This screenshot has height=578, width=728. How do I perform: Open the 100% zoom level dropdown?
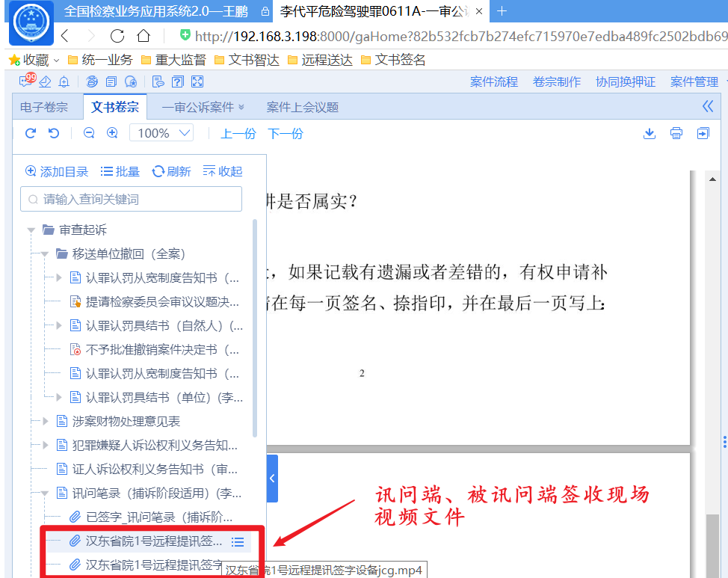(x=161, y=133)
